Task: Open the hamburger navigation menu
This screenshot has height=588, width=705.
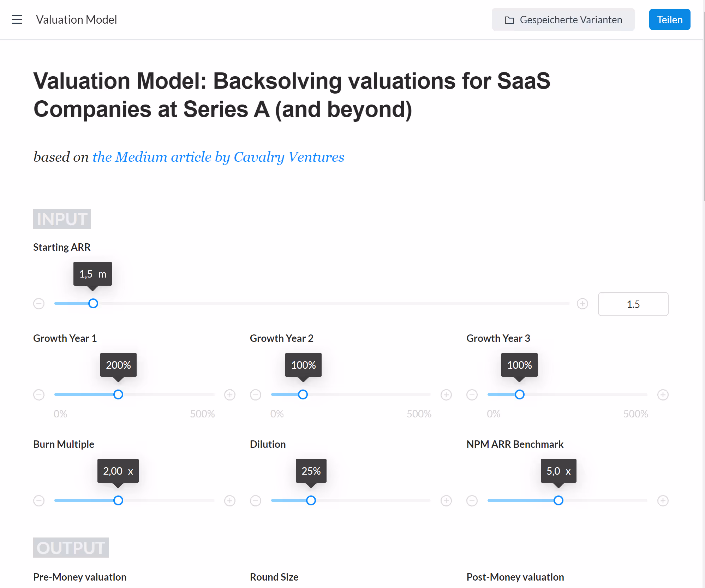Action: [17, 19]
